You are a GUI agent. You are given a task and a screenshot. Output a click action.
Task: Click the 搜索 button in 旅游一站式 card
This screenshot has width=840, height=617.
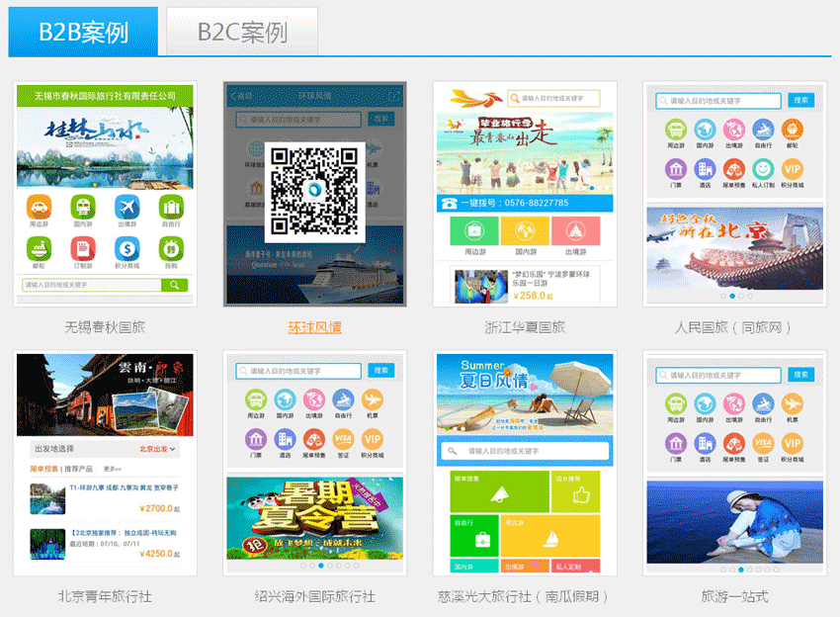point(800,375)
